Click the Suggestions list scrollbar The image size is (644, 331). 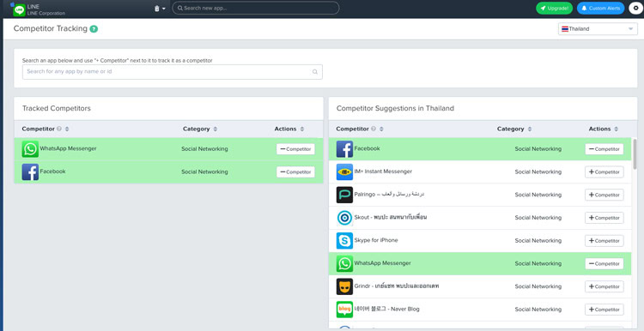(x=635, y=153)
